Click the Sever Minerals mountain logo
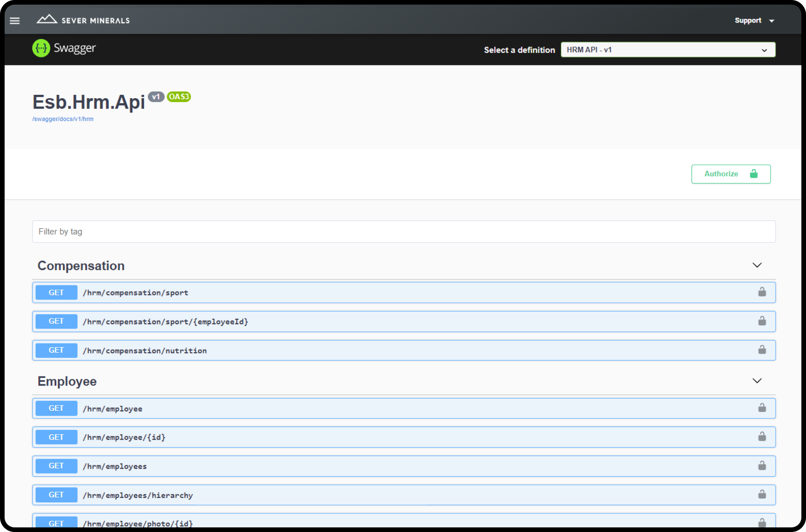 pyautogui.click(x=47, y=19)
